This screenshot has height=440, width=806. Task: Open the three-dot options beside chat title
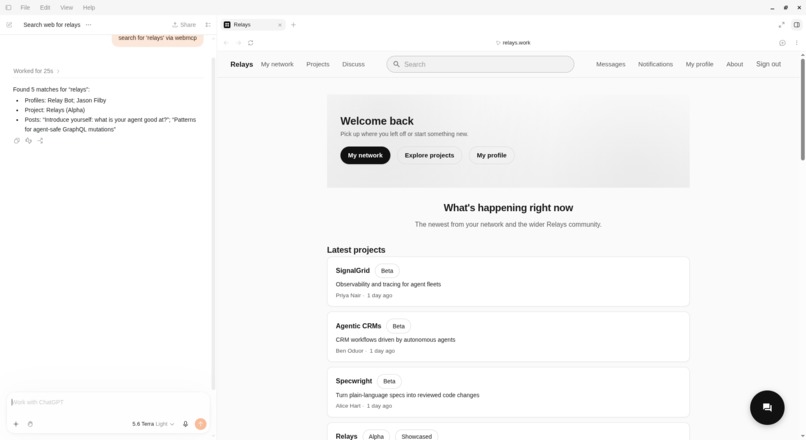pos(88,25)
